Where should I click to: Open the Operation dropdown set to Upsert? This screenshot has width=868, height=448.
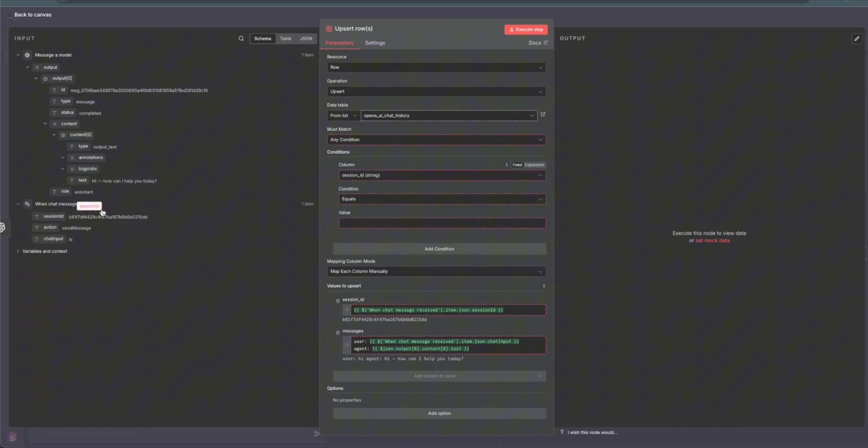[437, 92]
